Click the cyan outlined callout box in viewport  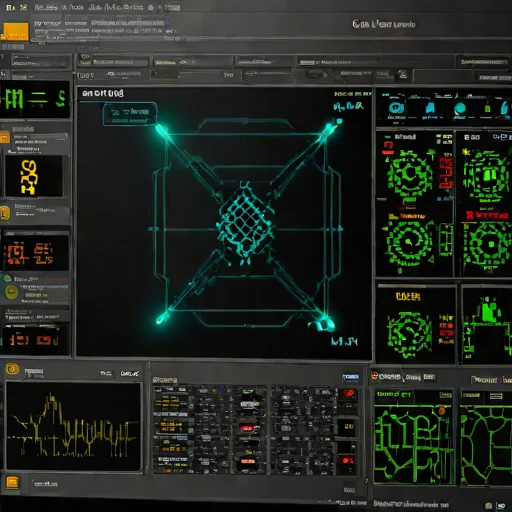tap(130, 114)
